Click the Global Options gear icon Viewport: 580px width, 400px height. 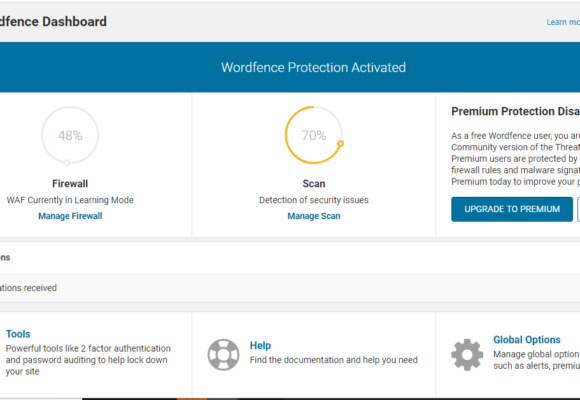point(467,354)
